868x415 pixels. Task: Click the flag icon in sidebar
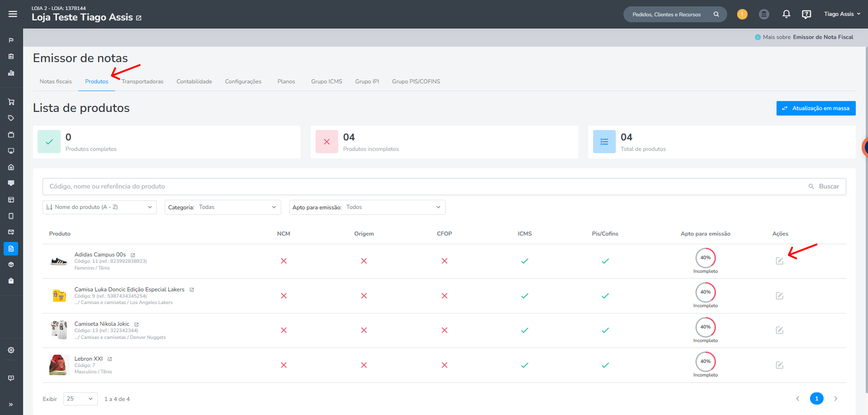[11, 40]
